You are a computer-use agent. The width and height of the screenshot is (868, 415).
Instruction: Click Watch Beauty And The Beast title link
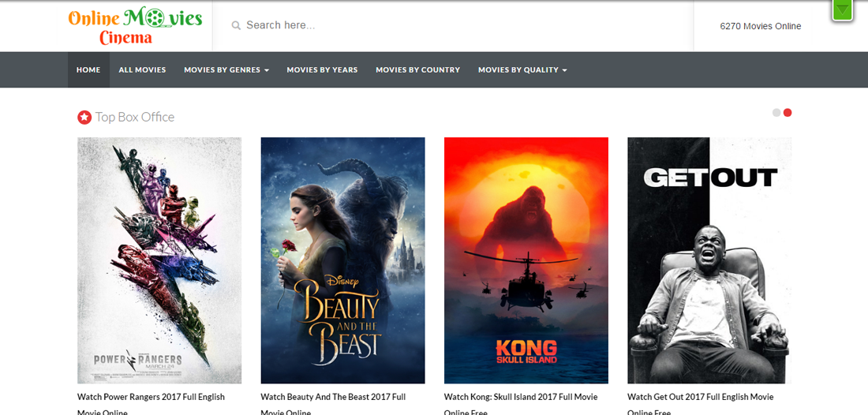click(x=333, y=405)
